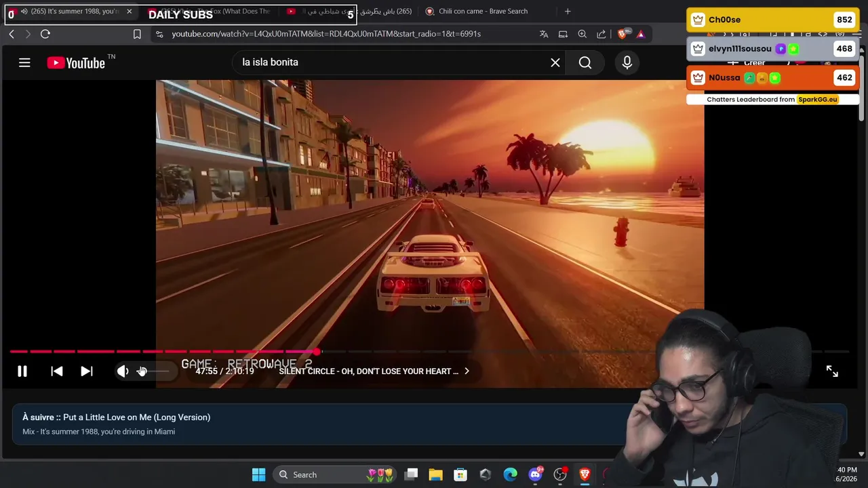The image size is (868, 488).
Task: Mute the video via the speaker icon
Action: pyautogui.click(x=123, y=371)
